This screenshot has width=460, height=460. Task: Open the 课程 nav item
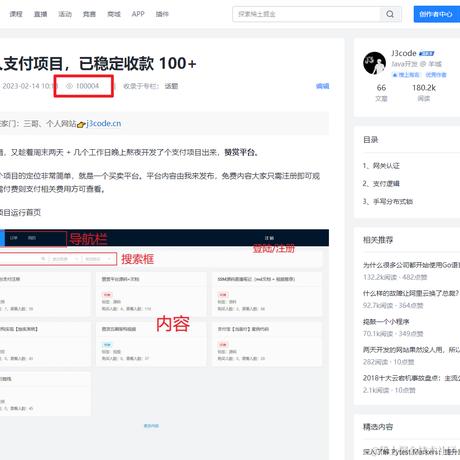[x=16, y=14]
